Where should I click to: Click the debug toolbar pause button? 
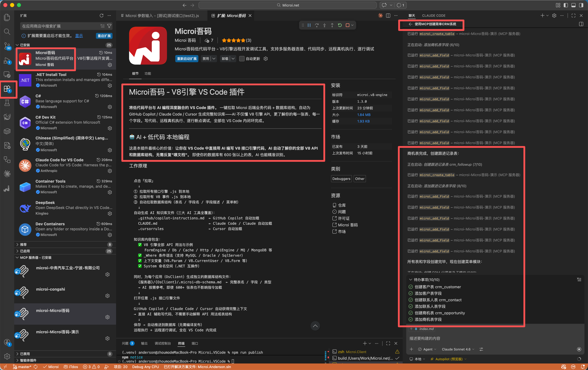tap(309, 25)
